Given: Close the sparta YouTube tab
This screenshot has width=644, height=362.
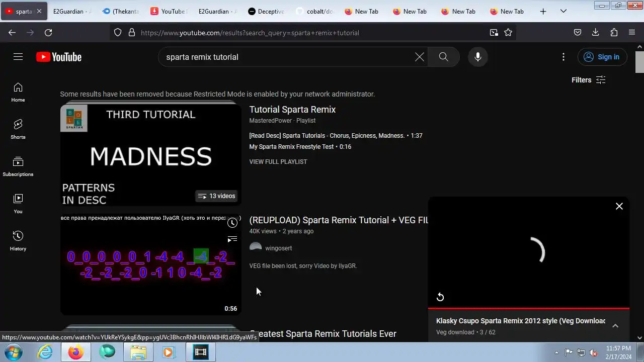Looking at the screenshot, I should 39,11.
